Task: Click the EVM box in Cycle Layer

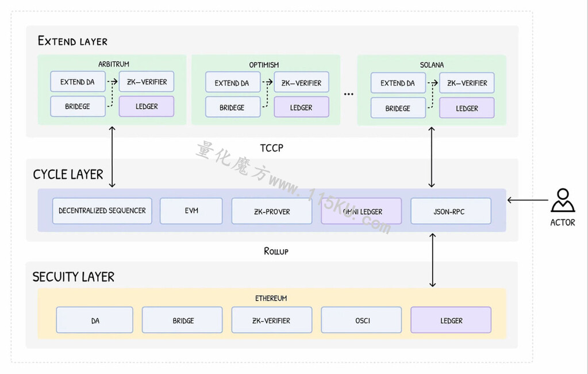Action: (191, 211)
